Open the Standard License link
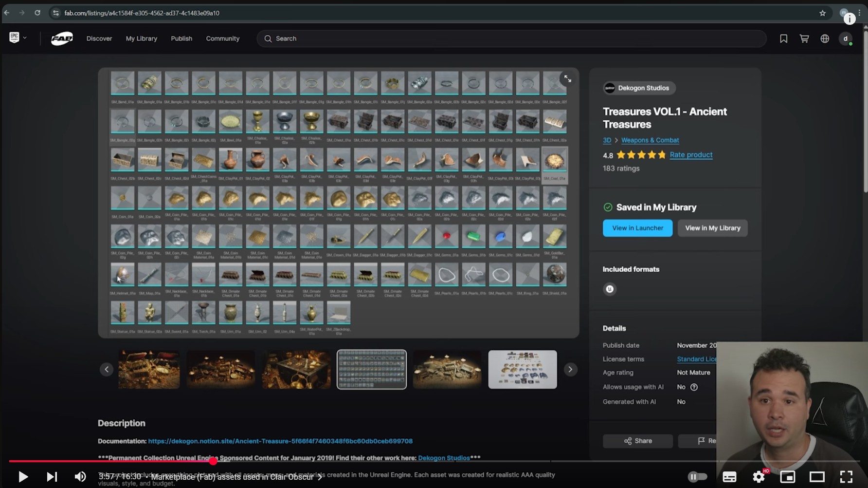This screenshot has height=488, width=868. 696,359
